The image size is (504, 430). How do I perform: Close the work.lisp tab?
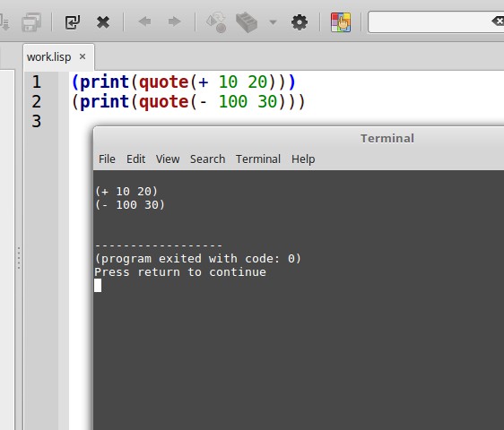(x=83, y=56)
